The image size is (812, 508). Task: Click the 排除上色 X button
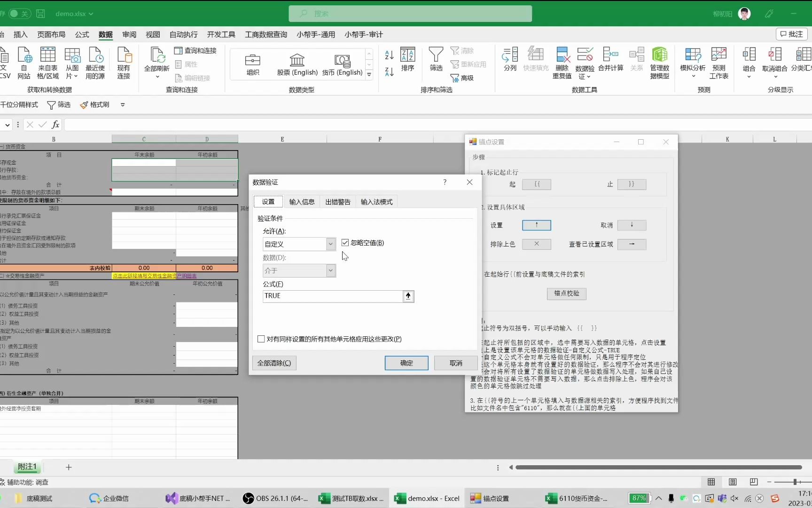click(x=537, y=244)
